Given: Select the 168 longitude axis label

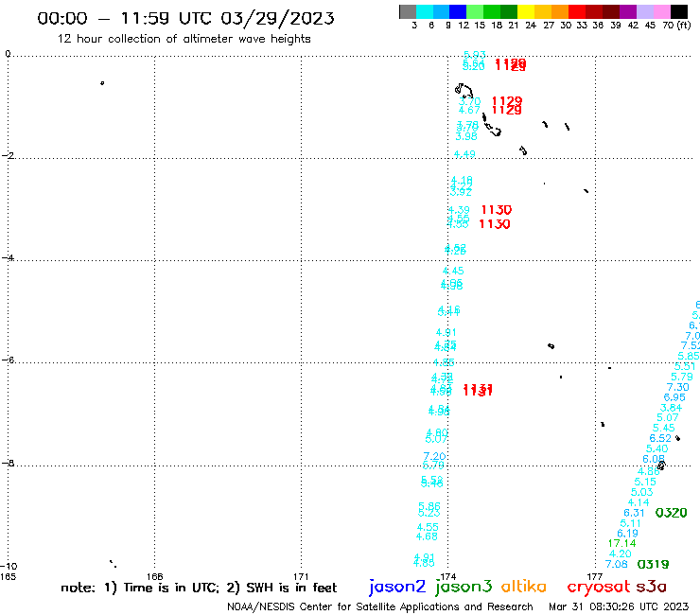Looking at the screenshot, I should tap(155, 576).
